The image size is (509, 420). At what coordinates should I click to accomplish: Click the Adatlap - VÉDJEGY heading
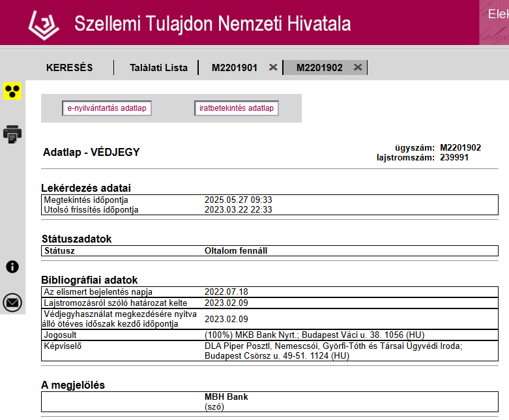coord(91,152)
